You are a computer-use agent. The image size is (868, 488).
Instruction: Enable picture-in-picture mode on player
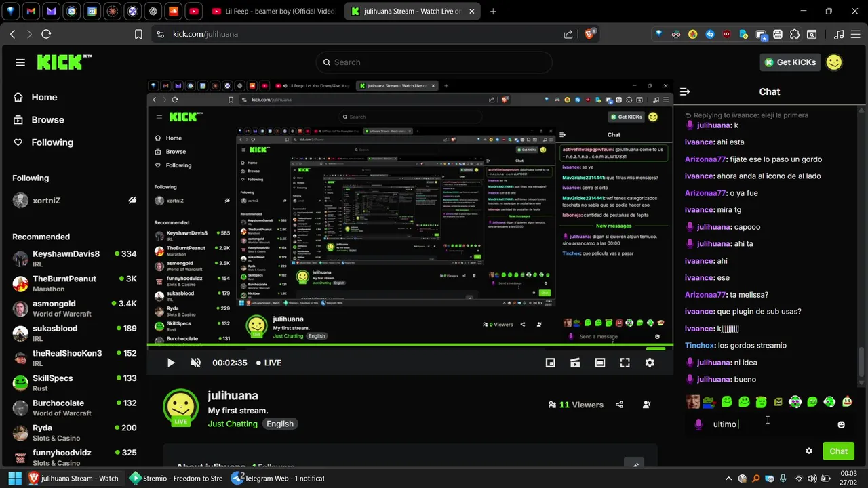[551, 363]
